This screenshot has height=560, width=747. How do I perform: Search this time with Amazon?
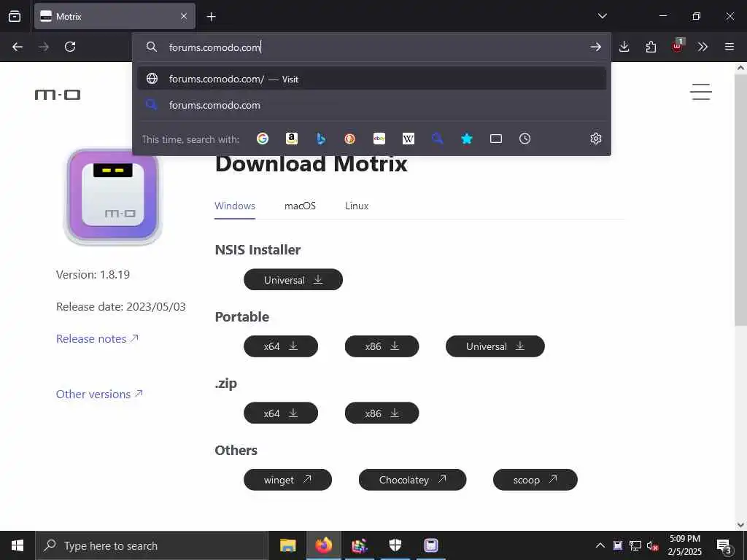point(292,139)
